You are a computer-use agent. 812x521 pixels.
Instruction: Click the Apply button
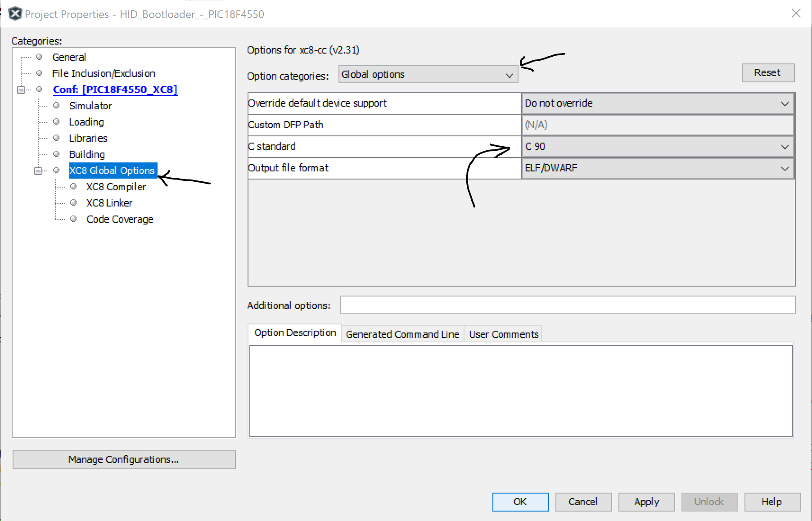point(646,502)
